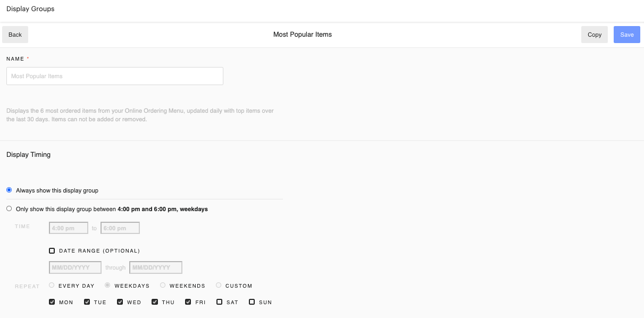Choose the Weekdays repeat option
This screenshot has height=318, width=644.
pyautogui.click(x=107, y=285)
